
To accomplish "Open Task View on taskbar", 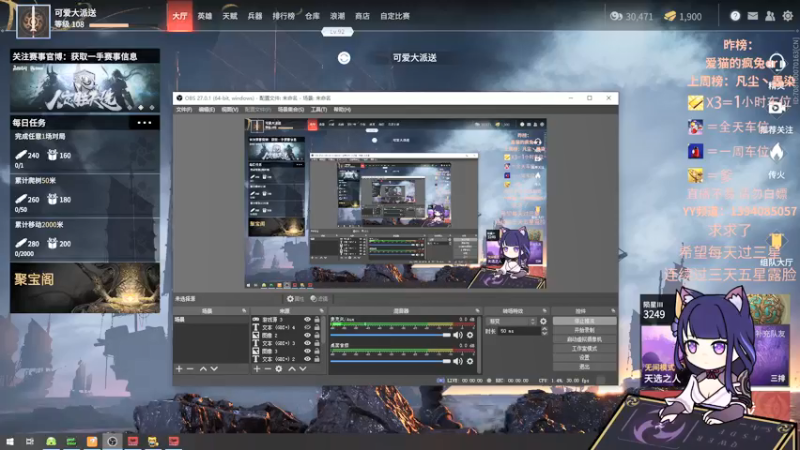I will pos(30,441).
